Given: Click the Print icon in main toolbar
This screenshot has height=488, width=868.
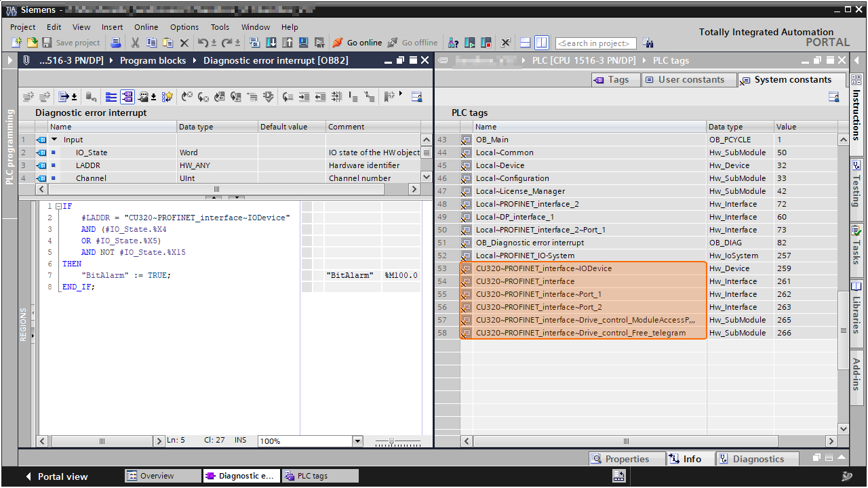Looking at the screenshot, I should (116, 43).
